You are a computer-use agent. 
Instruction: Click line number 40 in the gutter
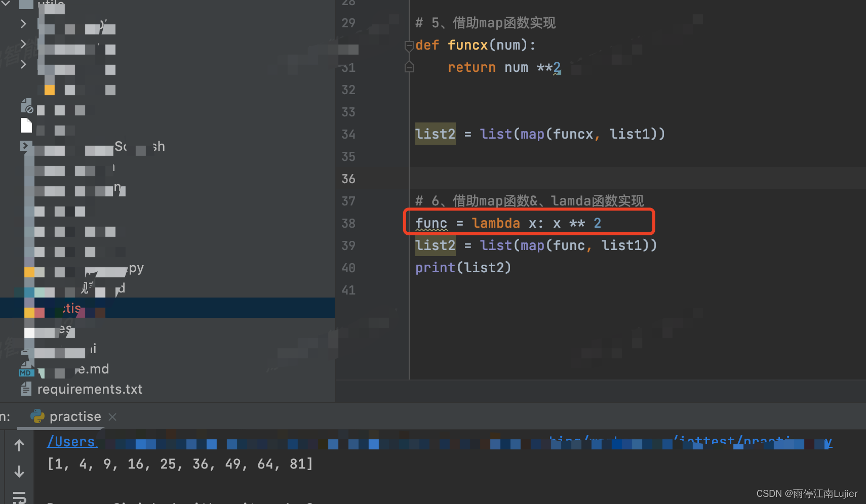(348, 268)
